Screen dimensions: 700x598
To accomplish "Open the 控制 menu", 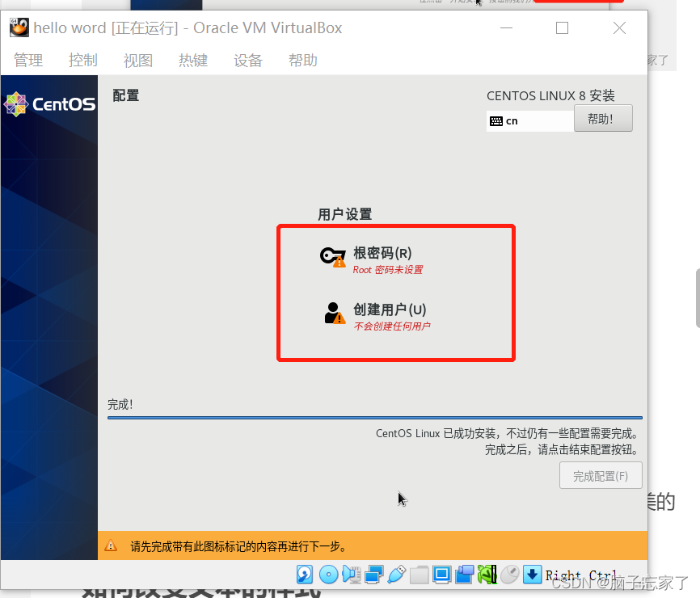I will tap(83, 61).
